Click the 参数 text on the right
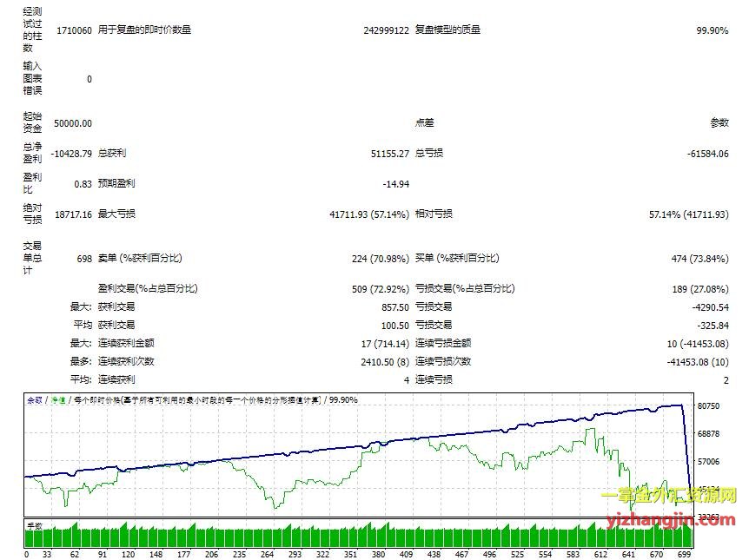749x560 pixels. (719, 122)
